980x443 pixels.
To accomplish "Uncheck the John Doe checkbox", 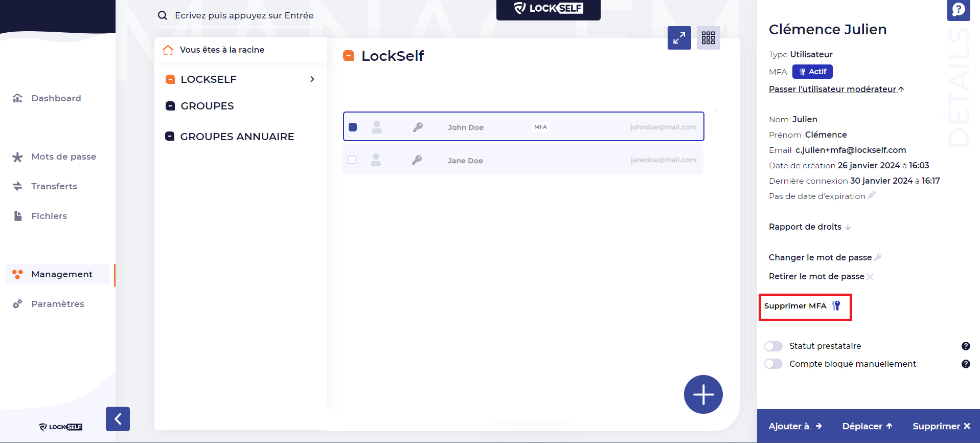I will [353, 127].
